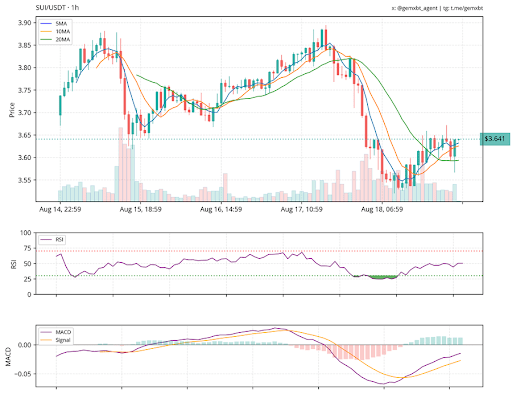Image resolution: width=512 pixels, height=394 pixels.
Task: Click the vertical RSI axis title
Action: (x=13, y=264)
